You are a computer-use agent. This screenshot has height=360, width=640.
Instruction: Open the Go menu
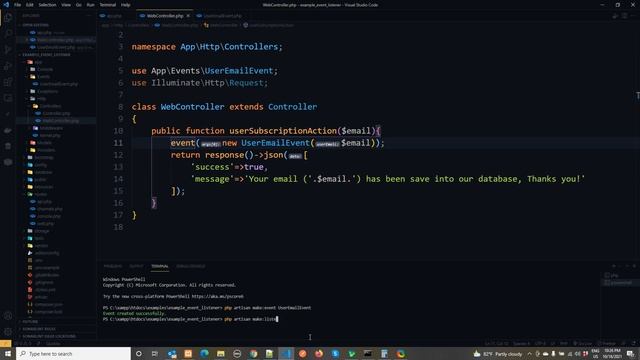click(x=79, y=5)
